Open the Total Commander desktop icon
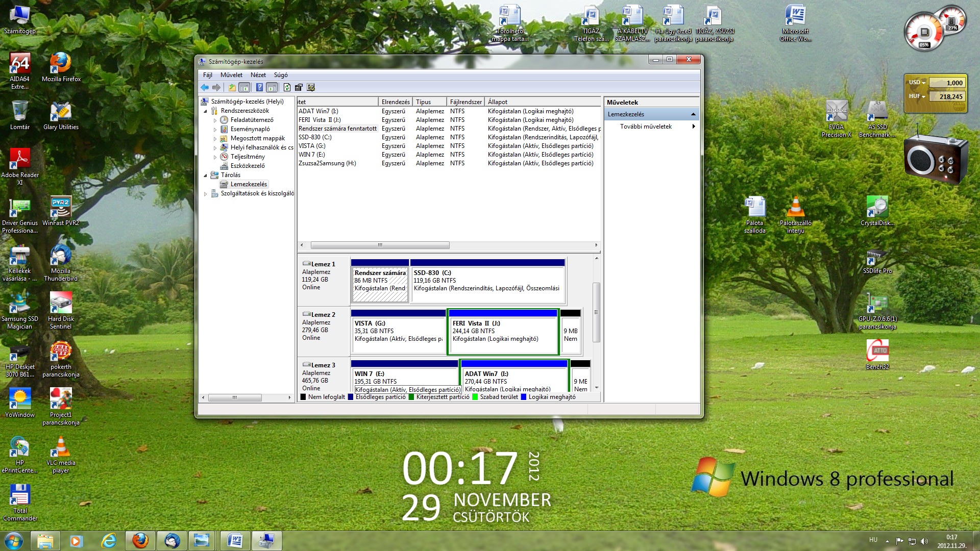Screen dimensions: 980x551 point(20,503)
